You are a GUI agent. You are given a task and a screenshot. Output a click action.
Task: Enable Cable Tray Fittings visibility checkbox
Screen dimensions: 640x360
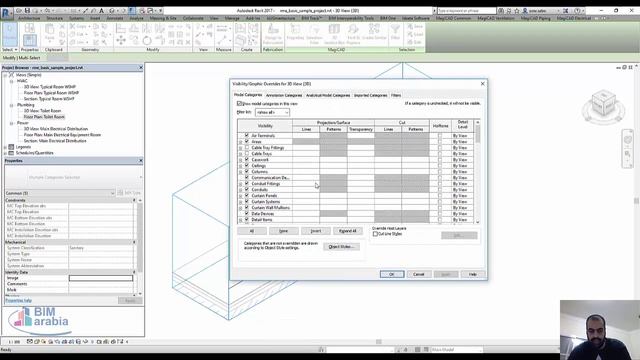(x=247, y=147)
